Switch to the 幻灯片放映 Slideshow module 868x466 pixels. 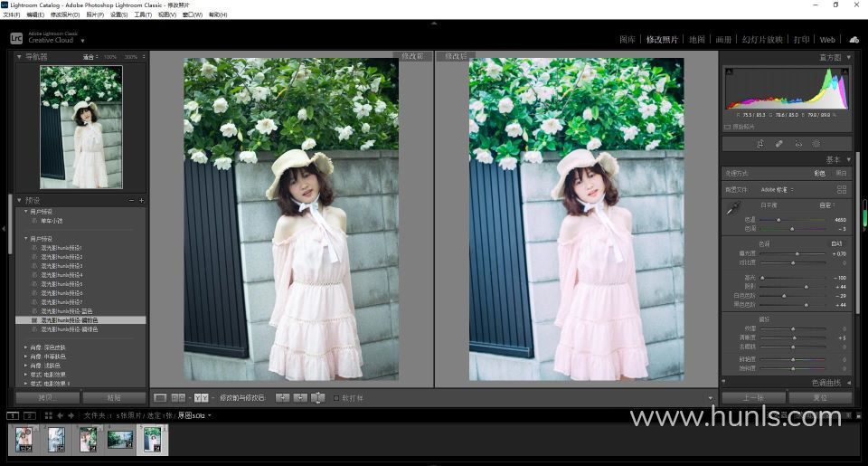pyautogui.click(x=762, y=40)
